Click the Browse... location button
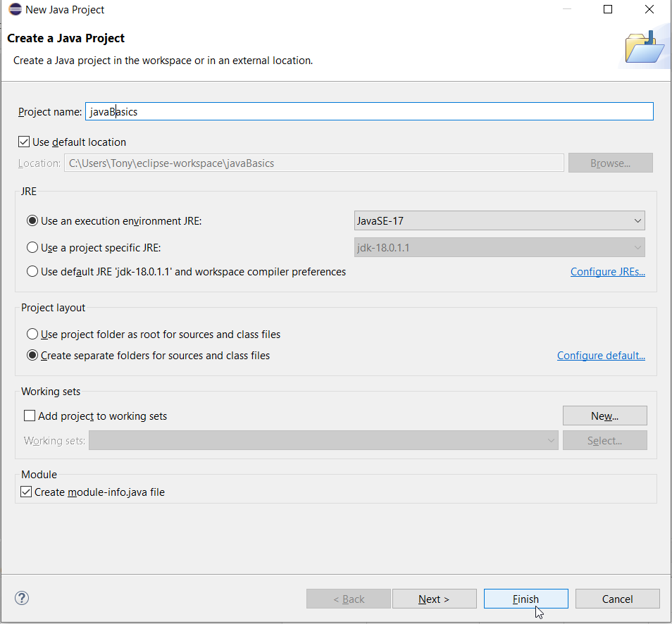The height and width of the screenshot is (624, 672). tap(610, 163)
